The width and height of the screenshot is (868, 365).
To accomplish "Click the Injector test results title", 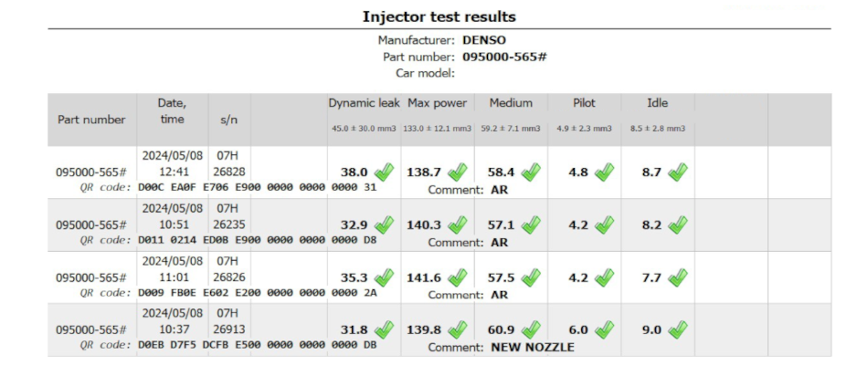I will [439, 16].
